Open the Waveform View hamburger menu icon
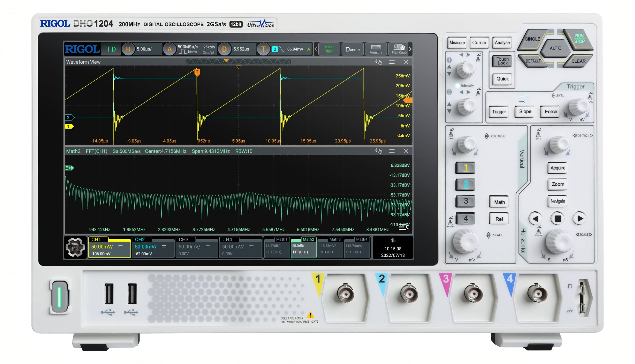635x364 pixels. [392, 62]
